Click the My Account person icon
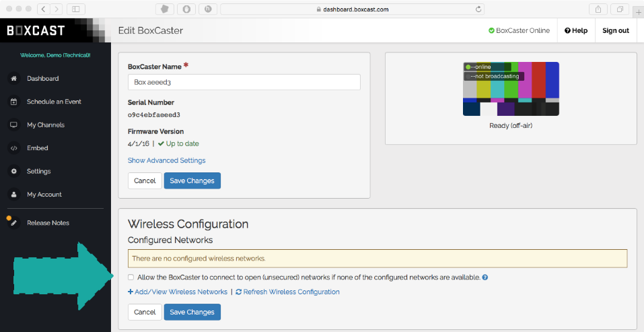This screenshot has width=644, height=332. tap(13, 195)
